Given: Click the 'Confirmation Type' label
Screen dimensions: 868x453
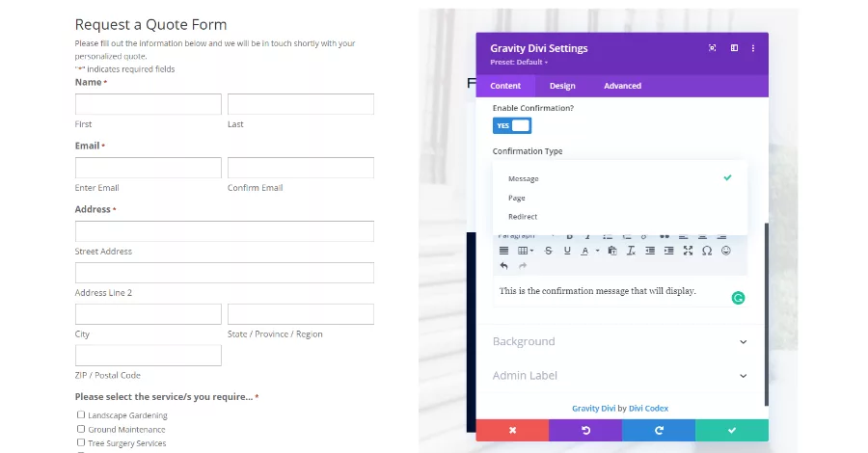Looking at the screenshot, I should click(528, 151).
